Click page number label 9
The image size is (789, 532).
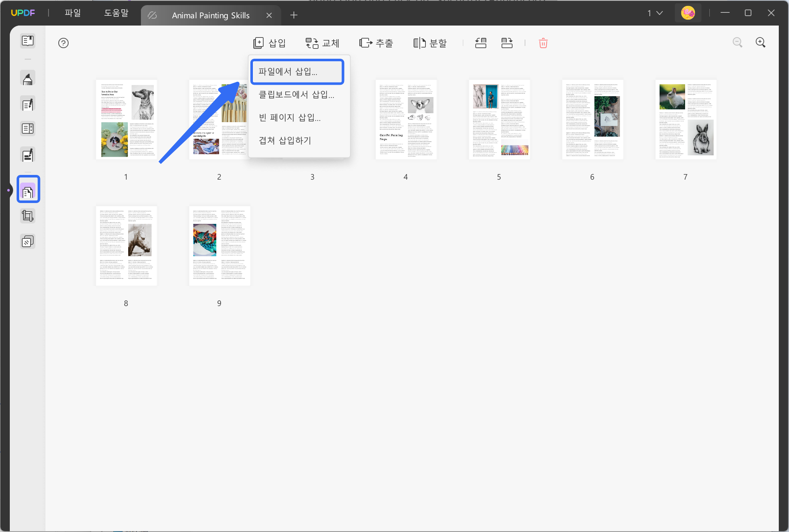tap(219, 303)
